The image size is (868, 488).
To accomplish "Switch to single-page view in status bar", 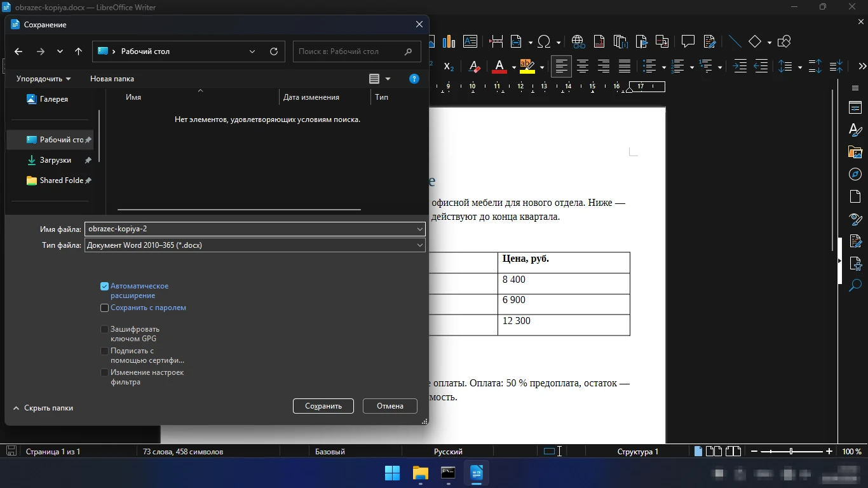I will click(x=698, y=452).
